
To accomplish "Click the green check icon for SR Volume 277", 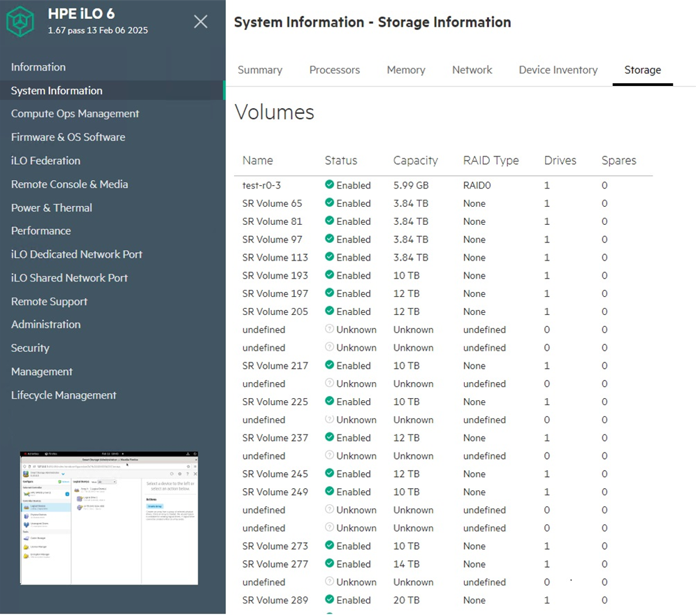I will point(329,563).
